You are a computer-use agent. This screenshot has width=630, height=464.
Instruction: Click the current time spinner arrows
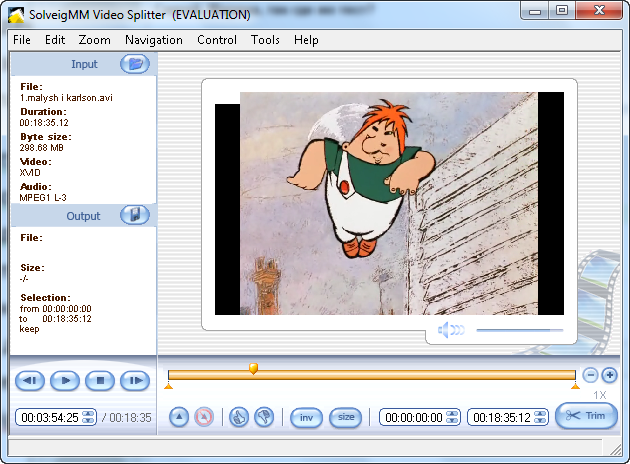(x=88, y=417)
